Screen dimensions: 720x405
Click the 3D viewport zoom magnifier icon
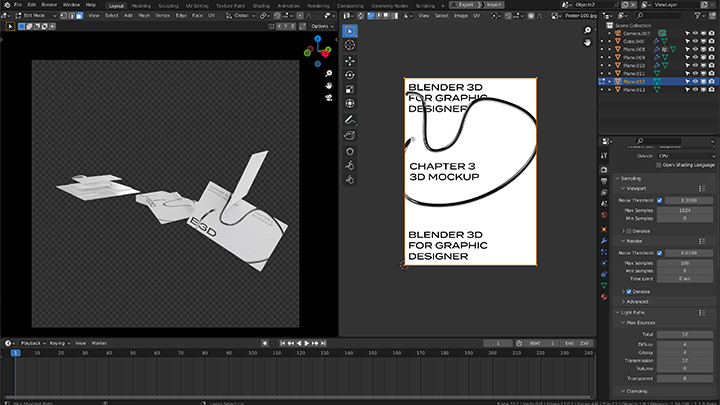tap(329, 73)
